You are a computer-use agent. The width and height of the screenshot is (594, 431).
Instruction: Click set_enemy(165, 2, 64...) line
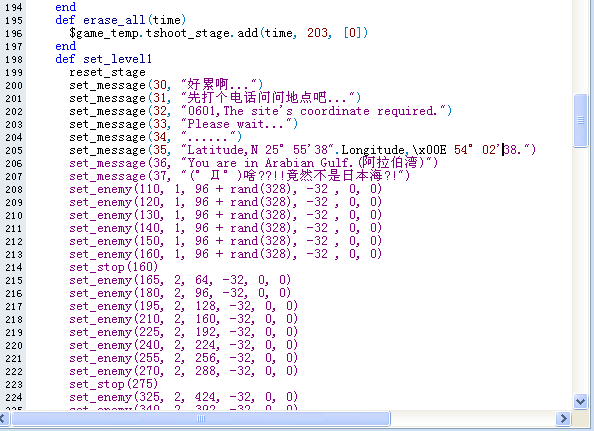click(180, 280)
